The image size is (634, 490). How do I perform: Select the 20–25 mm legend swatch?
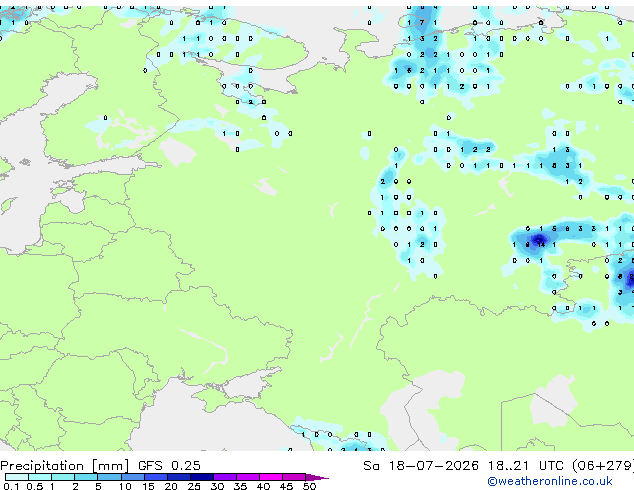tap(178, 477)
